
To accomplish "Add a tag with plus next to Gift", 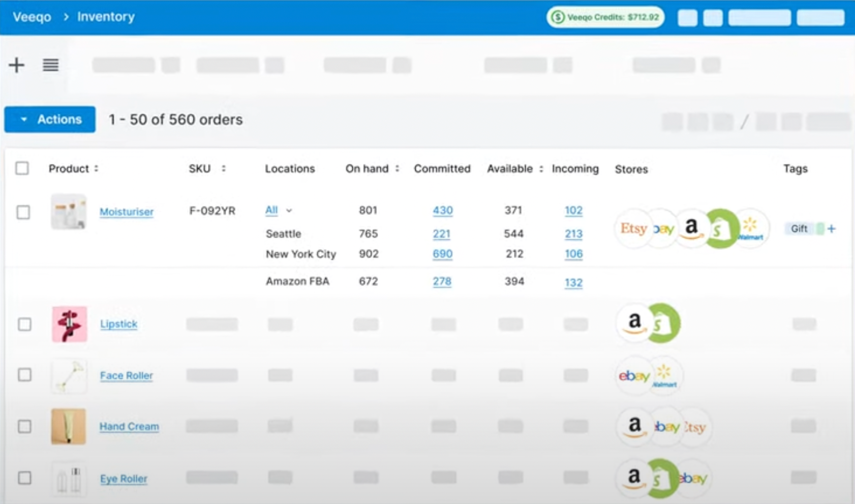I will [831, 229].
